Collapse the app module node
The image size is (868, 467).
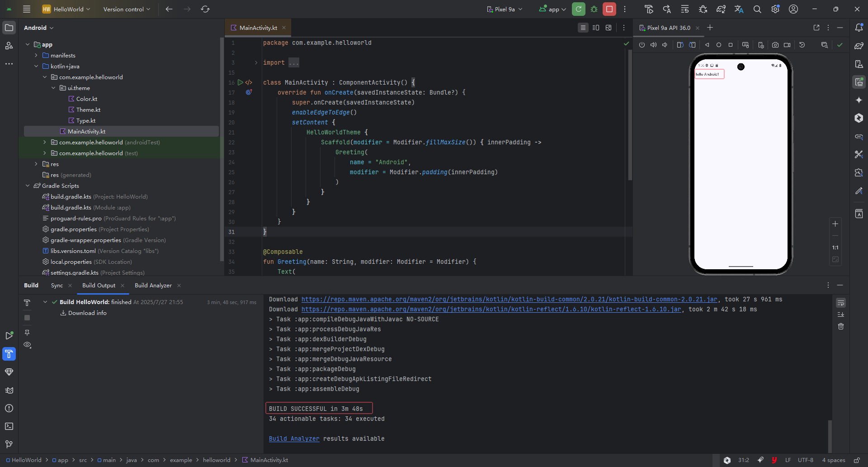coord(28,44)
